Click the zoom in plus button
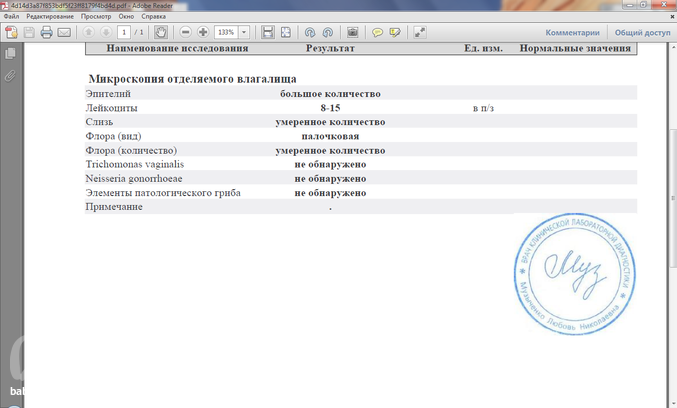Screen dimensions: 677x408 click(203, 32)
